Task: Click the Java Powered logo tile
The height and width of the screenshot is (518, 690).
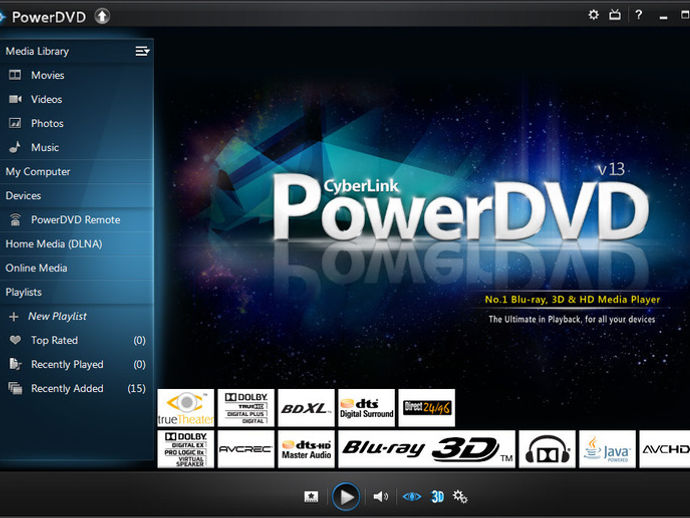Action: click(607, 449)
